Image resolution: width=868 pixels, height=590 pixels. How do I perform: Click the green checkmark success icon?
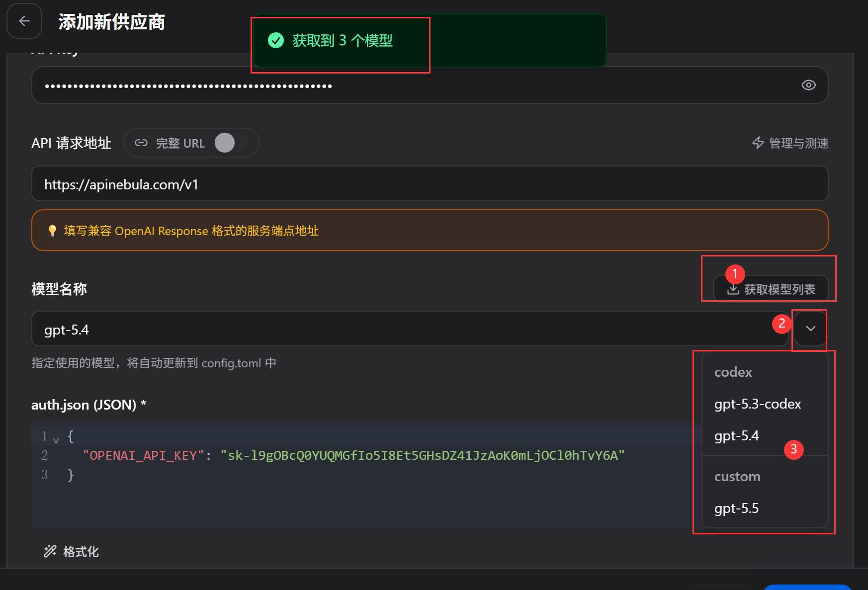point(276,40)
